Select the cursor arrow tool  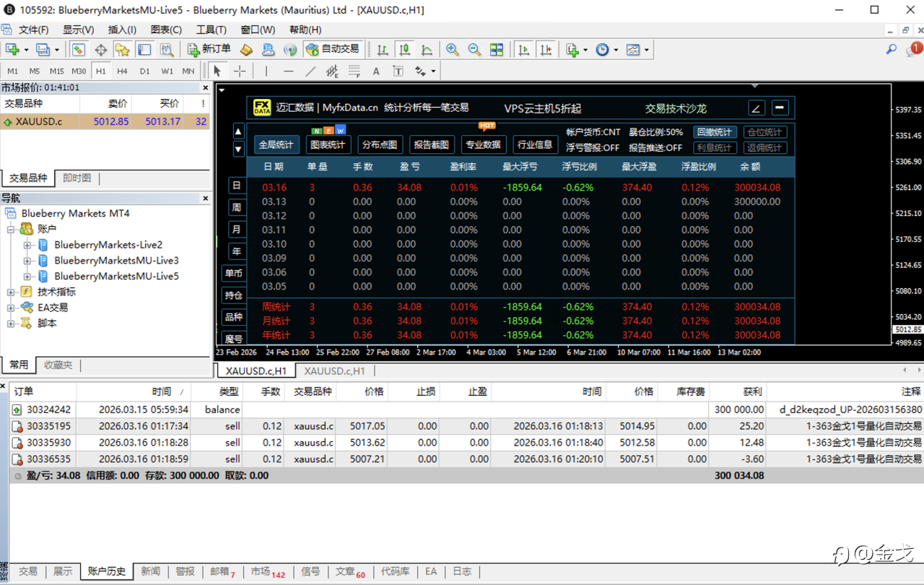tap(217, 71)
